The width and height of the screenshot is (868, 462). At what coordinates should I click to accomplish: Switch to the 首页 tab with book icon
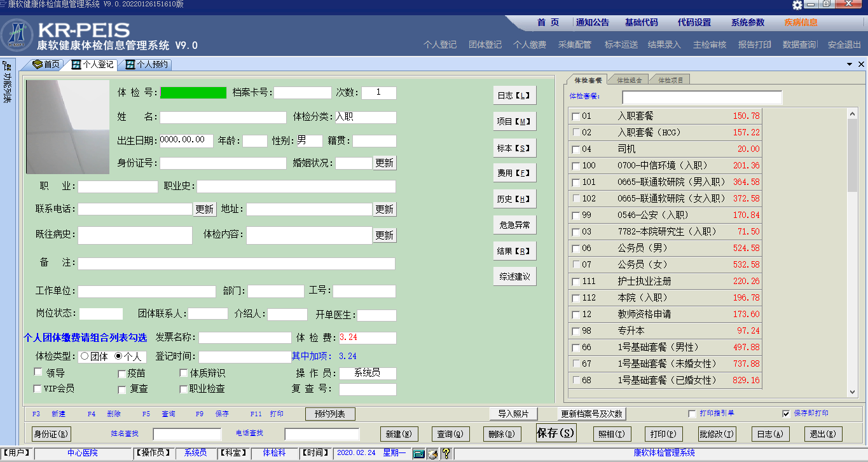46,64
